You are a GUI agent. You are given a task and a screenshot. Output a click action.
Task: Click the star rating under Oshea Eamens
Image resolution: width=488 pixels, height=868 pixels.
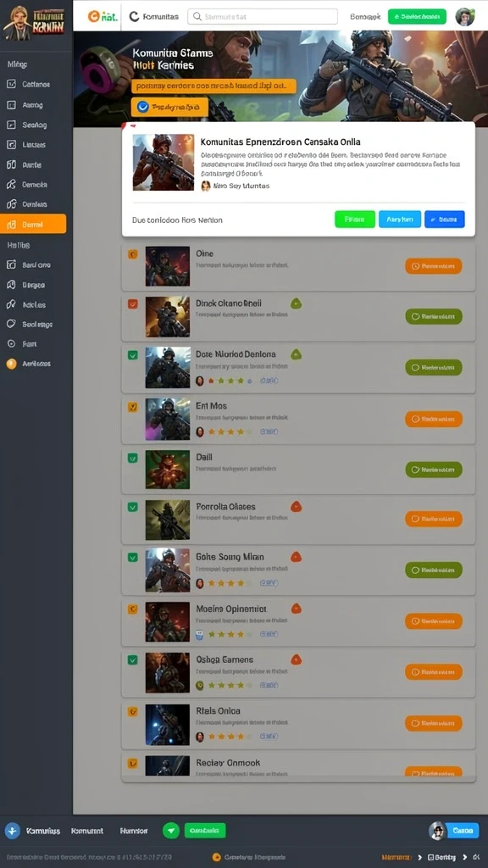click(229, 685)
